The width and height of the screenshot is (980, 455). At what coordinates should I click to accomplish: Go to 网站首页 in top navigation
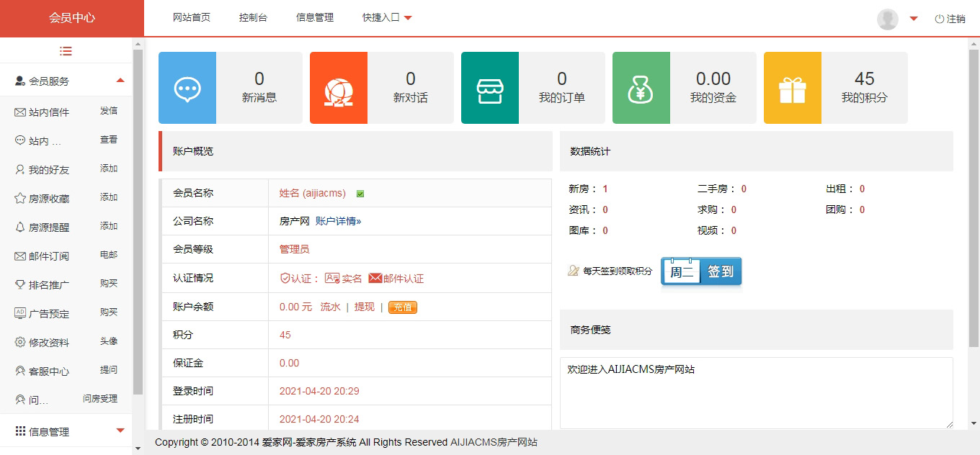[x=192, y=18]
